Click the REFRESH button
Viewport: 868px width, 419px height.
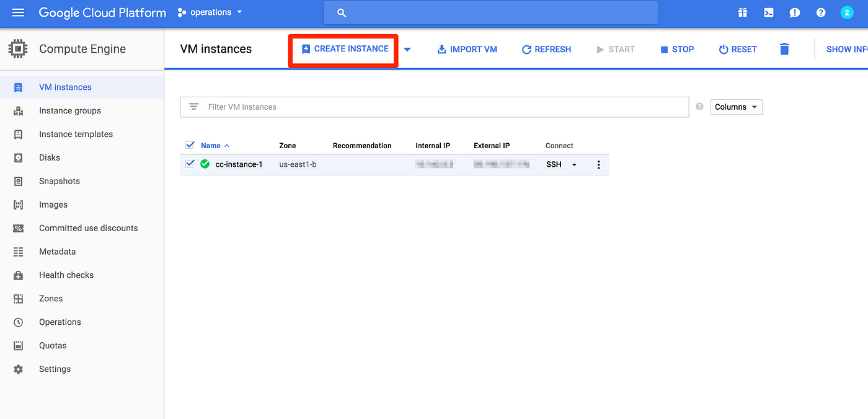(x=546, y=49)
